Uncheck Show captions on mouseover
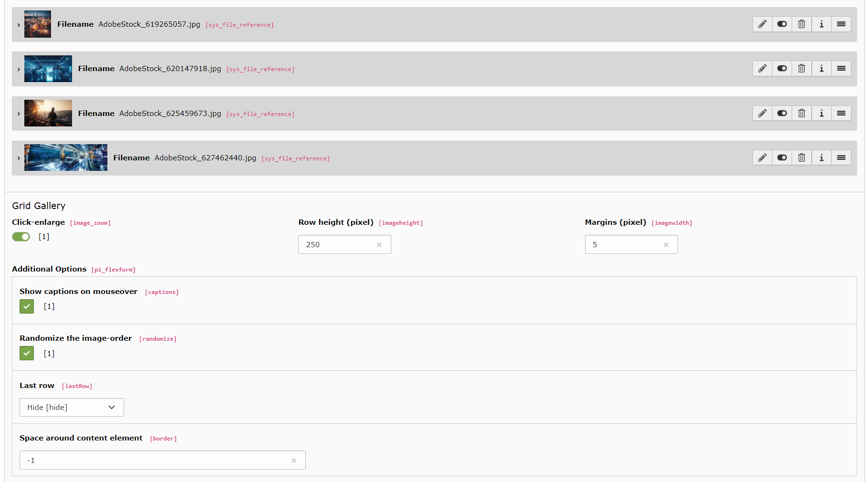 click(27, 306)
